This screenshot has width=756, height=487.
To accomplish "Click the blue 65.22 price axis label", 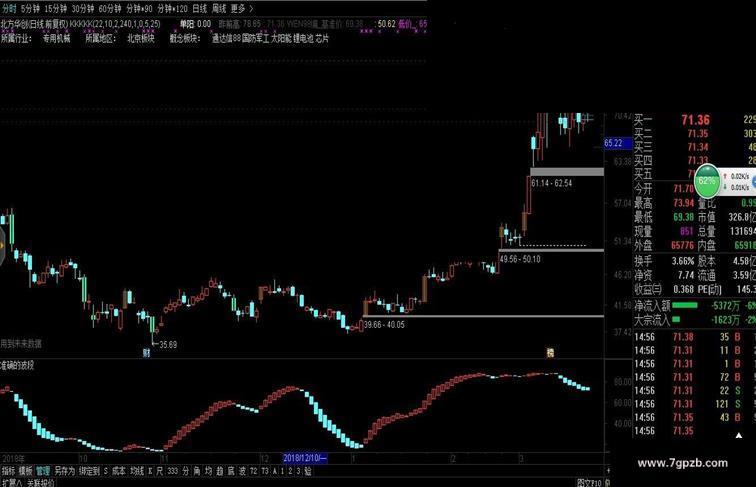I will 617,143.
